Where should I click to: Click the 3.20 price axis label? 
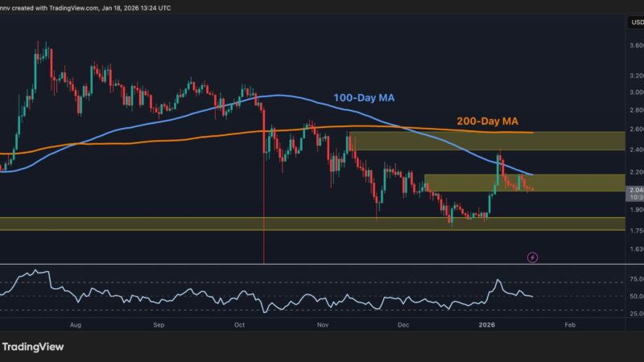[637, 76]
